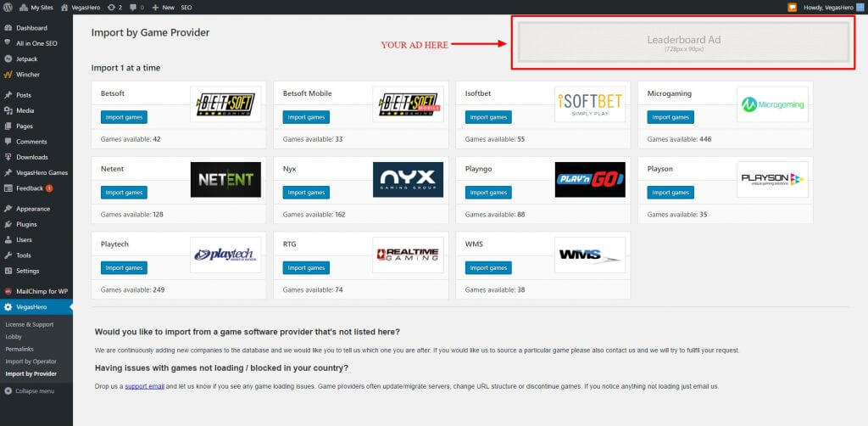The width and height of the screenshot is (868, 426).
Task: Click the Playtech logo thumbnail
Action: pos(225,255)
